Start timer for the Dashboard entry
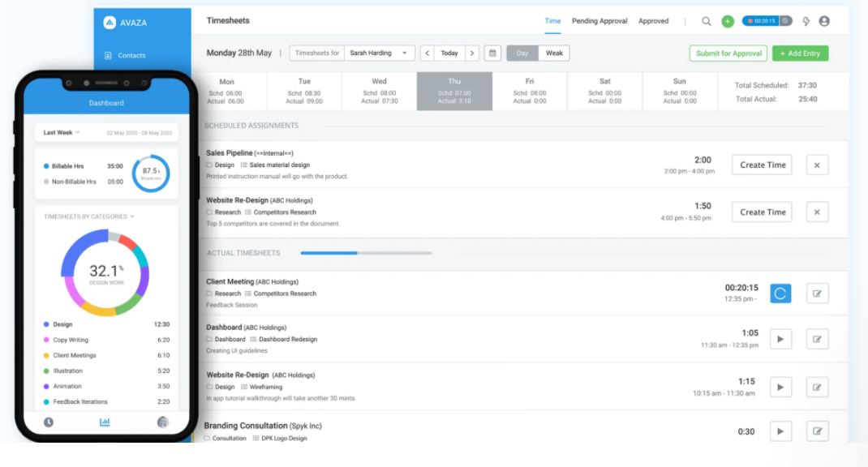 click(780, 339)
